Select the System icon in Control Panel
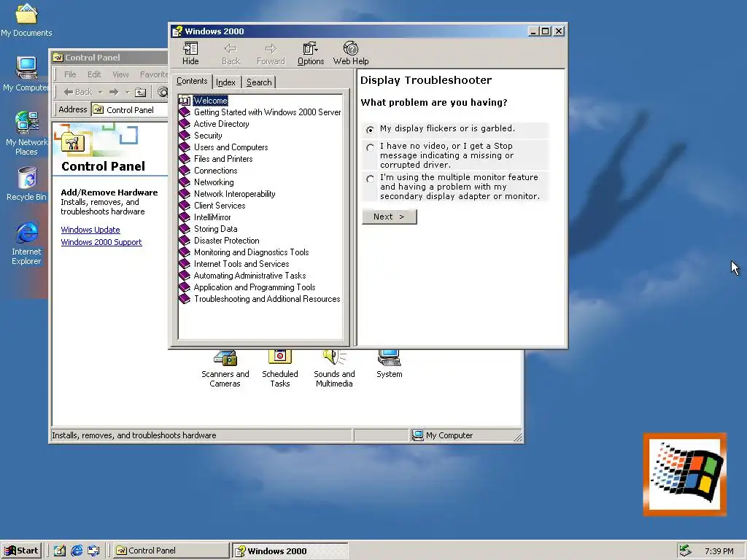This screenshot has height=560, width=747. pos(390,365)
